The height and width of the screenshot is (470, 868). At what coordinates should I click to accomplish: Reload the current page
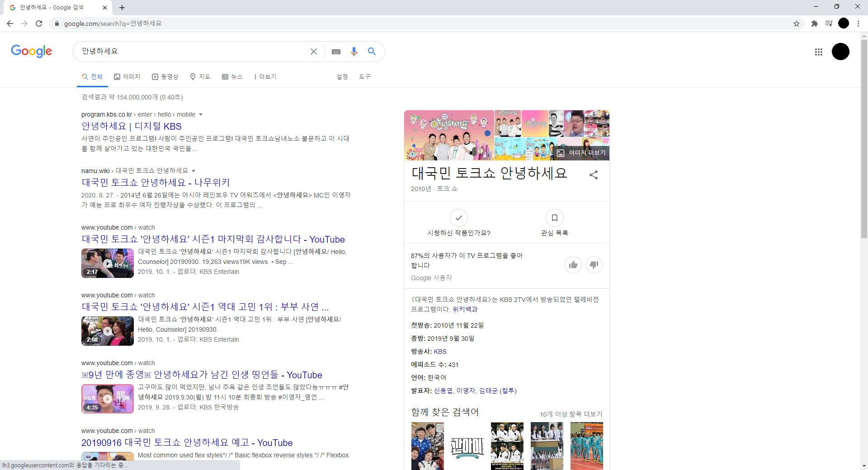[x=39, y=23]
